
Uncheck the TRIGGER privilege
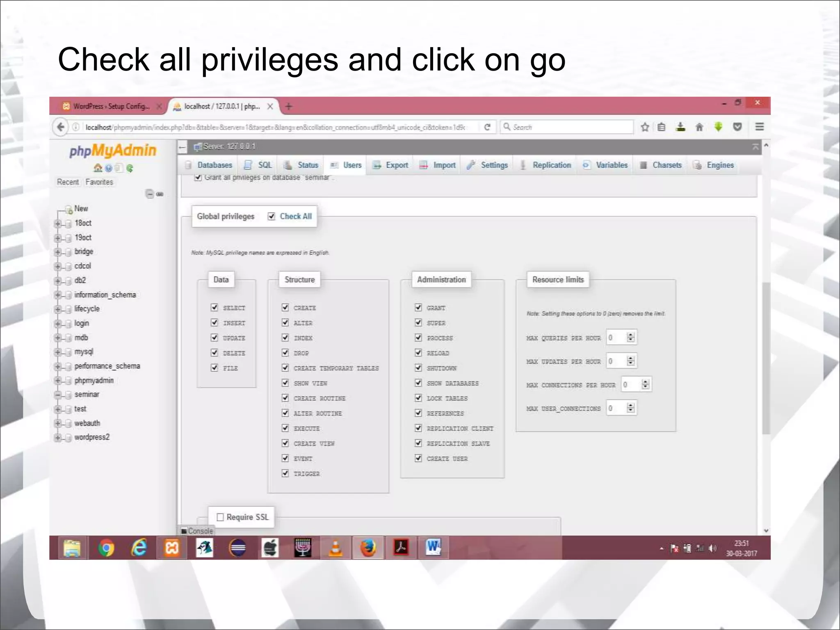tap(285, 473)
